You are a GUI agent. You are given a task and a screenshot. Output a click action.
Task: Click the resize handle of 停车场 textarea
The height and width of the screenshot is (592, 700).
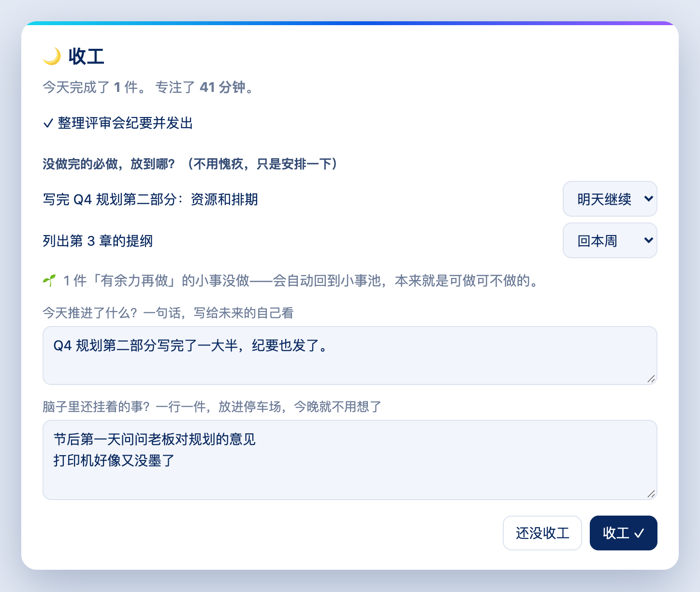coord(651,494)
